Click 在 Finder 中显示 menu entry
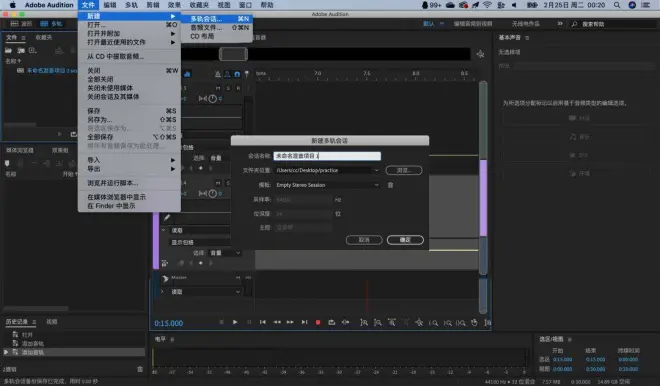The height and width of the screenshot is (386, 660). pos(129,206)
